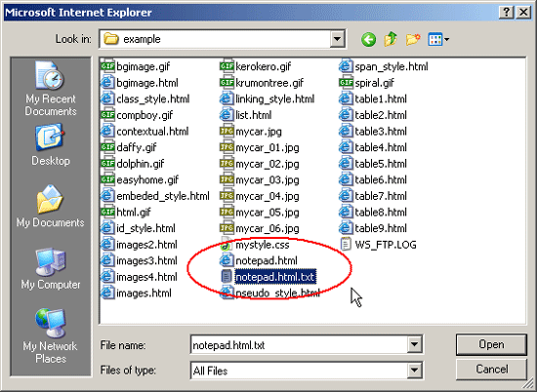Select list.html file
Viewport: 537px width, 392px height.
pyautogui.click(x=246, y=115)
